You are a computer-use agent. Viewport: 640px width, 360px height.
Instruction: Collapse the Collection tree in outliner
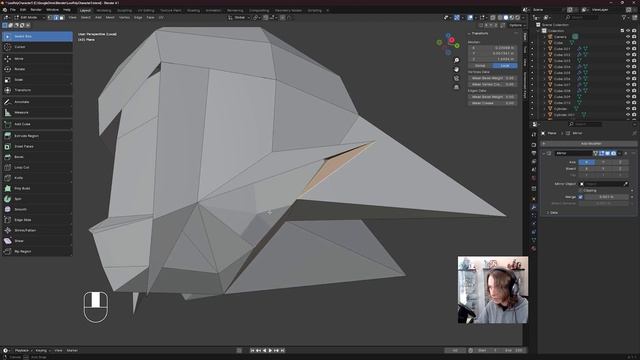(539, 31)
